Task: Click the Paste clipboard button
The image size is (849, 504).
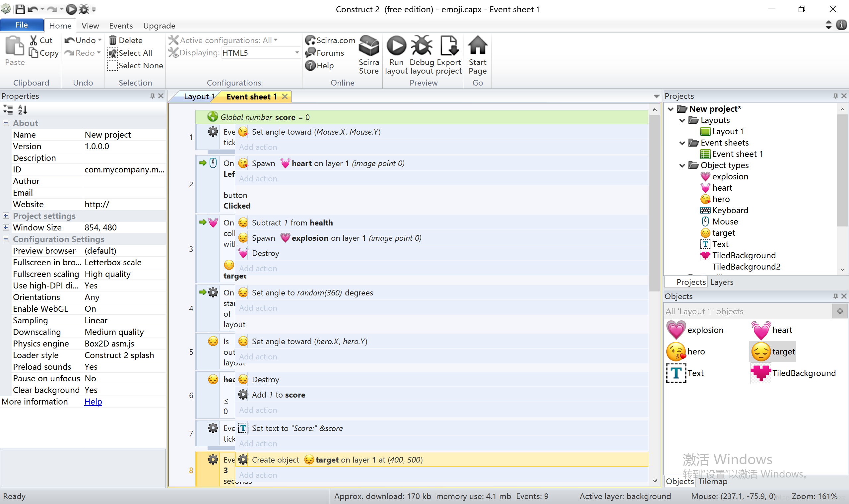Action: click(x=15, y=51)
